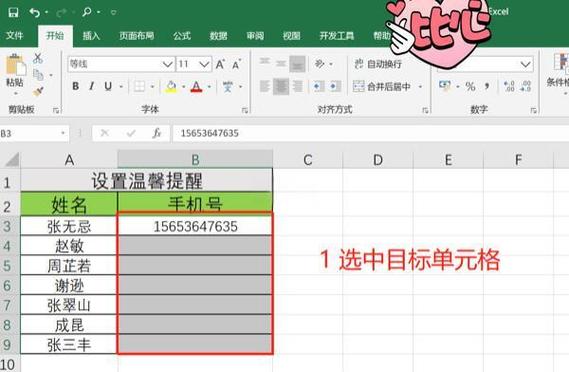Viewport: 569px width, 372px height.
Task: Click the 自动换行 wrap text button
Action: coord(378,64)
